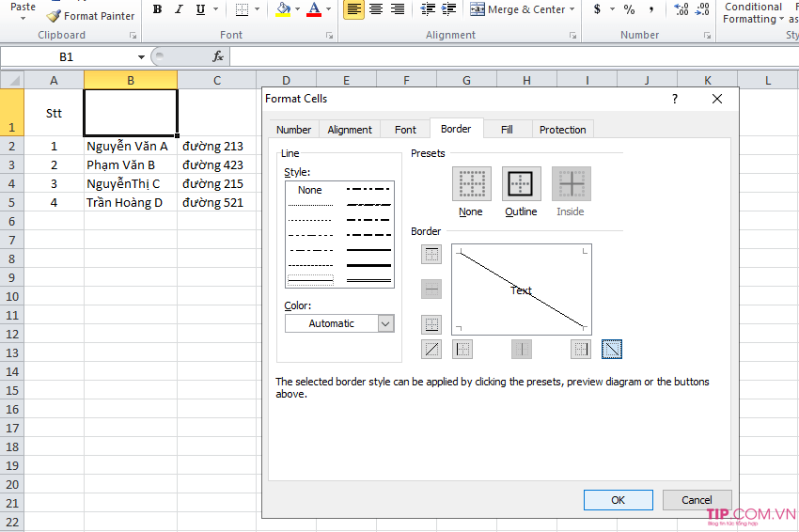Toggle Bold formatting in ribbon
The height and width of the screenshot is (532, 799).
pos(158,9)
